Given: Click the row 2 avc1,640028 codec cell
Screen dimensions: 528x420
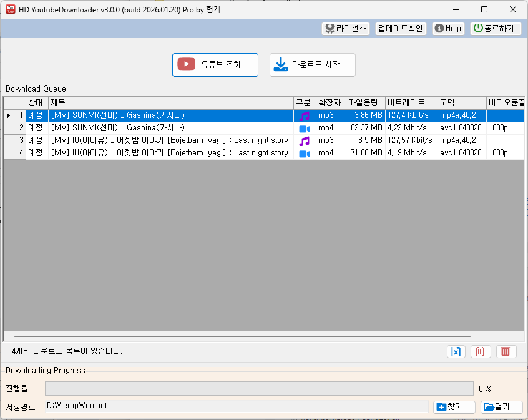Looking at the screenshot, I should pyautogui.click(x=462, y=128).
